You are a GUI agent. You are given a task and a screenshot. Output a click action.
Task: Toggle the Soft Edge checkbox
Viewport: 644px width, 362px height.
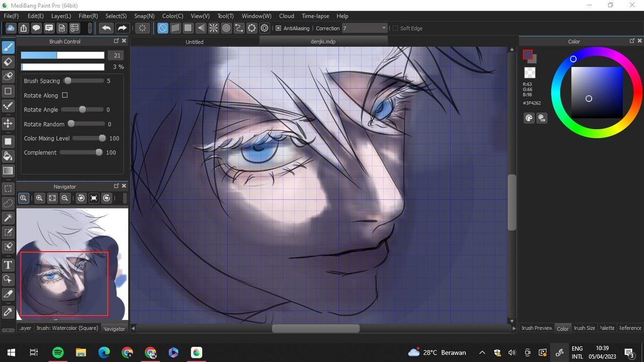[x=396, y=28]
